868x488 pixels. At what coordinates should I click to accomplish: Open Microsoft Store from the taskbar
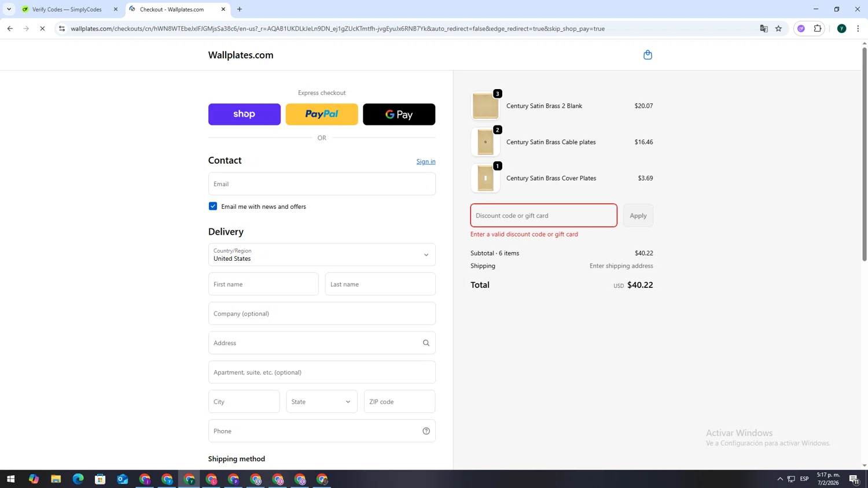click(x=100, y=479)
